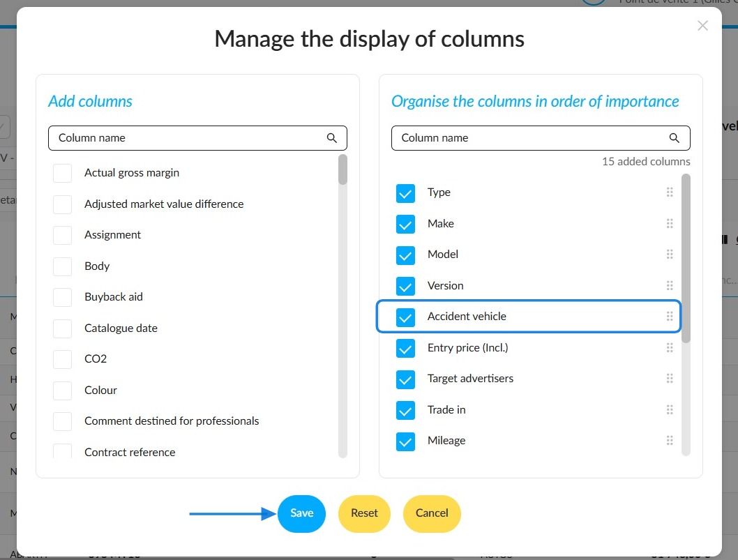This screenshot has width=738, height=560.
Task: Enable the Actual gross margin checkbox
Action: click(62, 173)
